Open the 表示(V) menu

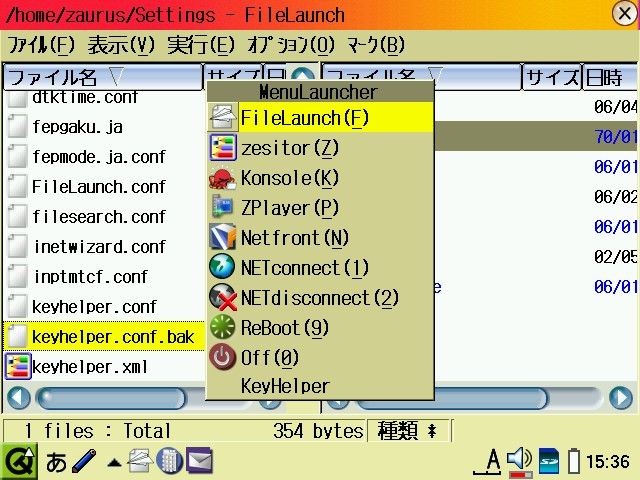coord(121,45)
